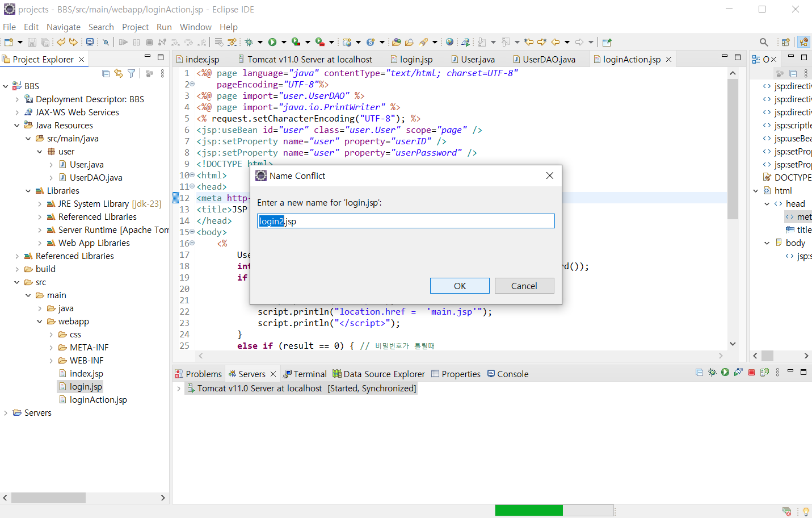Click Collapse All in Project Explorer
Image resolution: width=812 pixels, height=518 pixels.
[106, 73]
